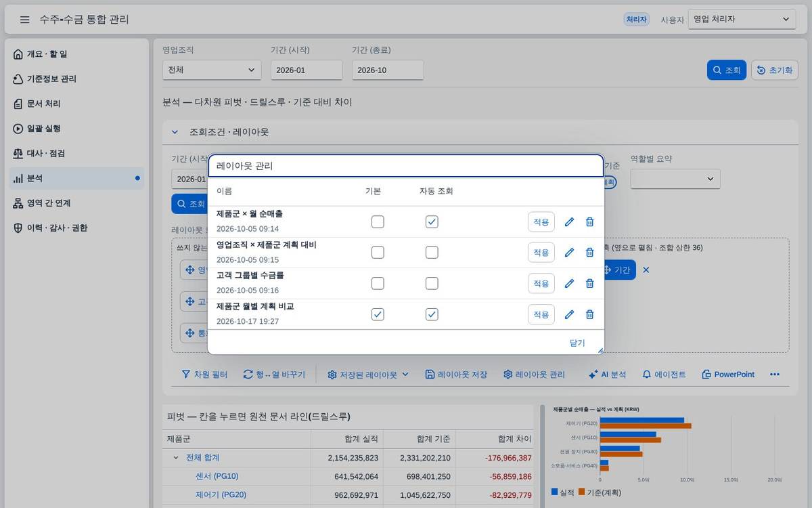Apply the 제품군 월별 계획 비교 layout
Image resolution: width=812 pixels, height=508 pixels.
pyautogui.click(x=541, y=314)
